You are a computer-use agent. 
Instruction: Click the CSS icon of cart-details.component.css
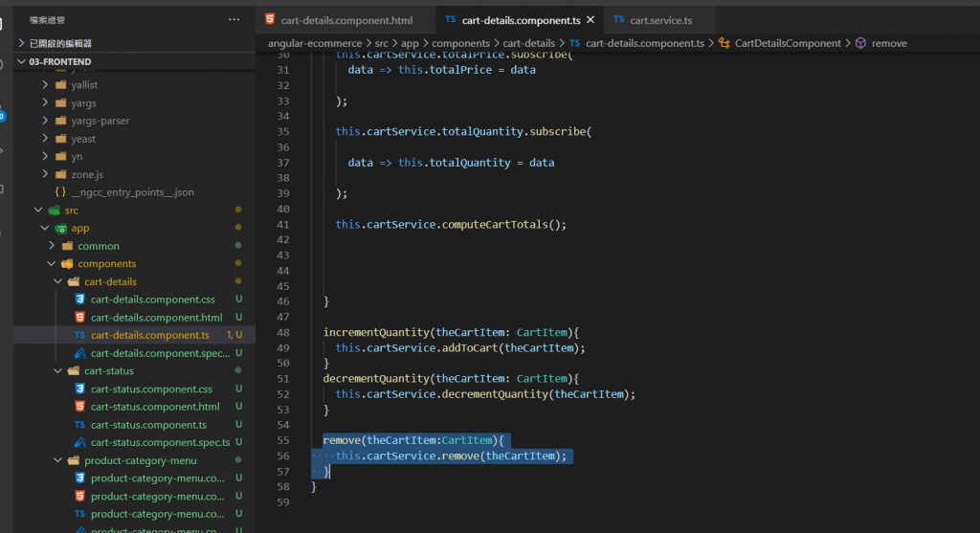point(80,300)
